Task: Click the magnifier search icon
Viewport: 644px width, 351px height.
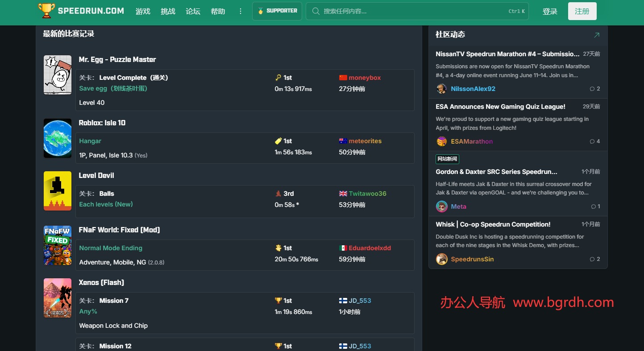Action: [x=316, y=11]
